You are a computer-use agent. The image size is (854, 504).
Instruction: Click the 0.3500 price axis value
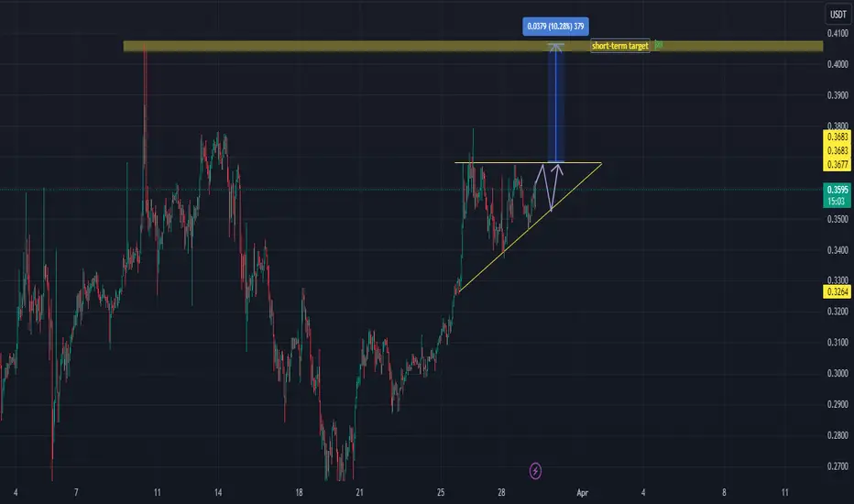[x=838, y=219]
